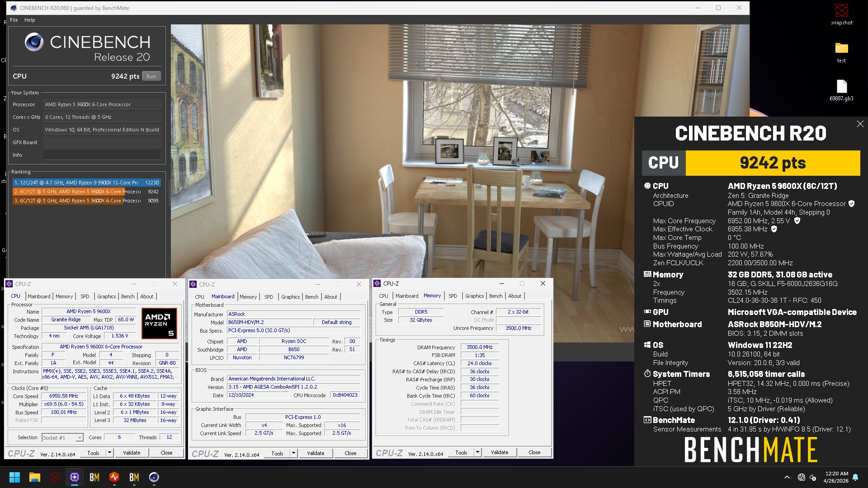Screen dimensions: 868x488
Task: Select the 9900X 12-Core ranking entry
Action: [86, 183]
